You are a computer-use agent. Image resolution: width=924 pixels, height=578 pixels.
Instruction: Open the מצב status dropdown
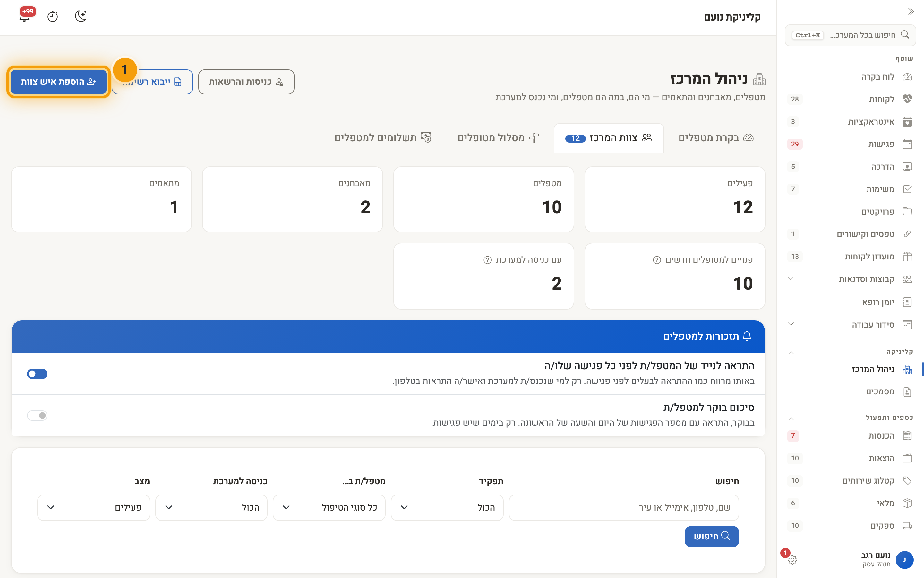click(x=94, y=507)
